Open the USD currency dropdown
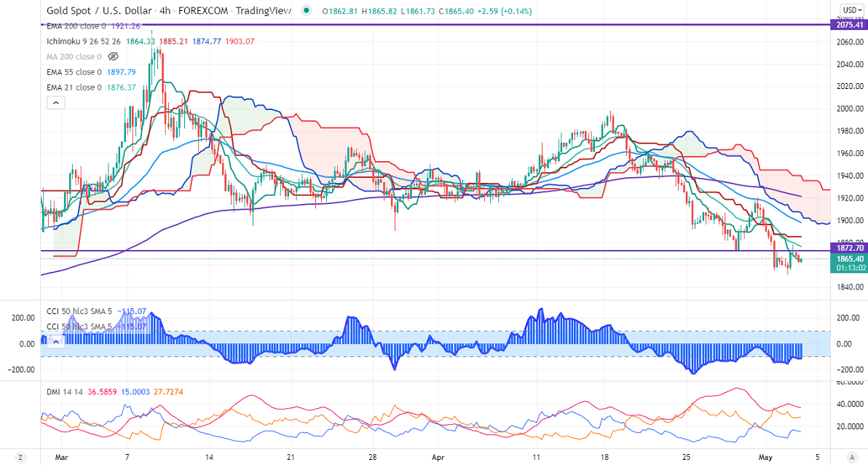The height and width of the screenshot is (465, 868). coord(851,10)
